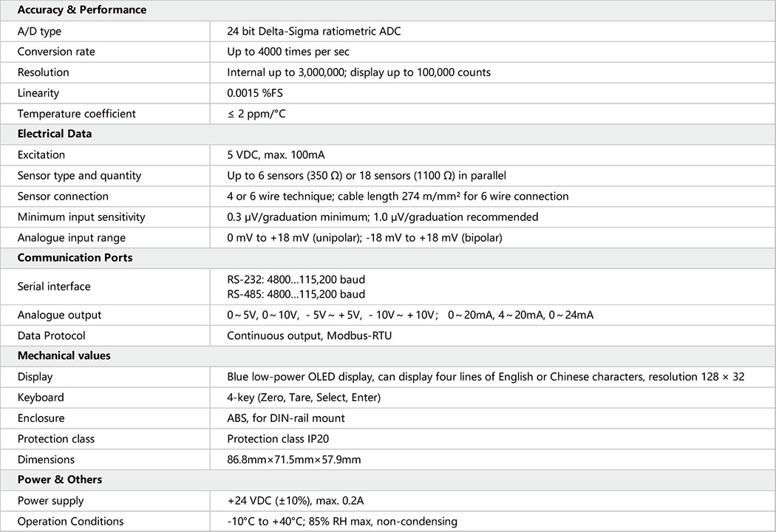Select the Minimum input sensitivity label

pyautogui.click(x=81, y=217)
